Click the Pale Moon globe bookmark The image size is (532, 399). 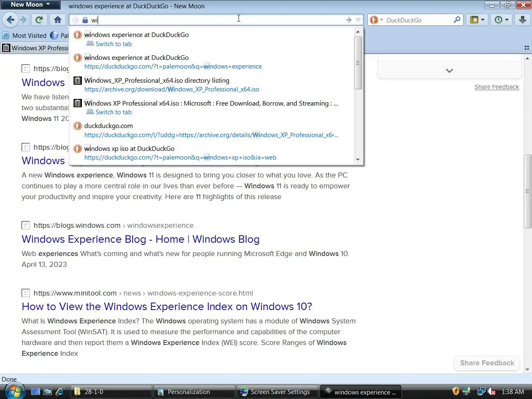click(x=59, y=35)
